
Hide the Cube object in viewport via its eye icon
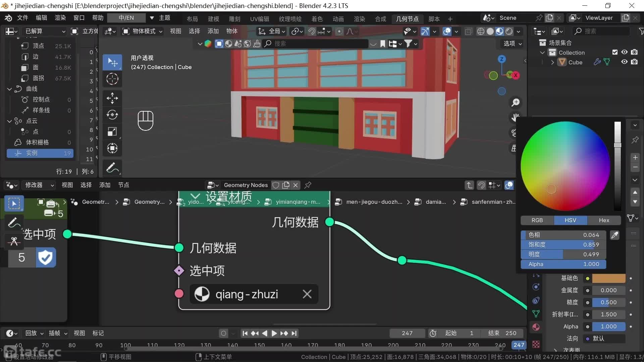[x=624, y=62]
